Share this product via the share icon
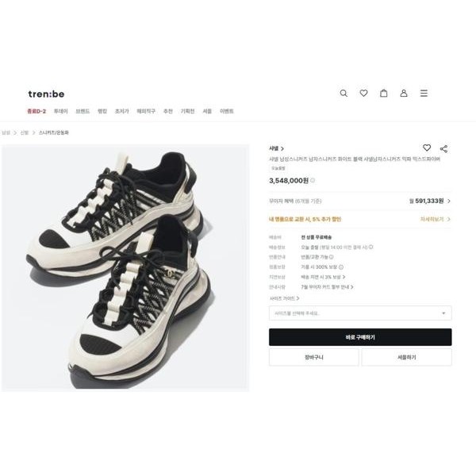Image resolution: width=476 pixels, height=476 pixels. pos(443,148)
